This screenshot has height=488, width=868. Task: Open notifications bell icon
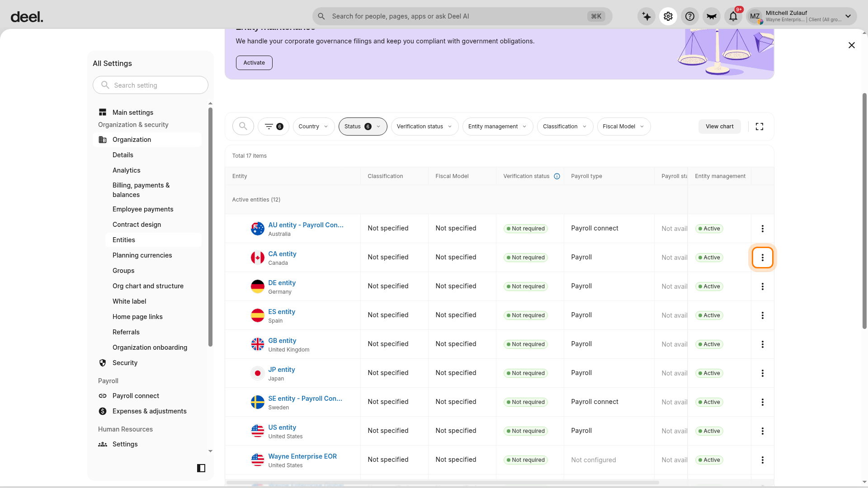tap(733, 16)
